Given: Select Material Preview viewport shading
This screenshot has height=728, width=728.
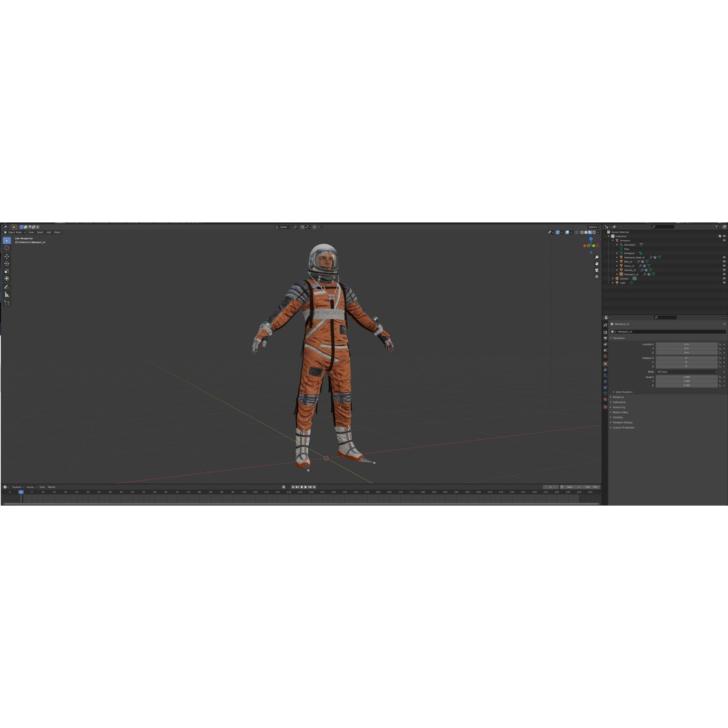Looking at the screenshot, I should tap(590, 232).
